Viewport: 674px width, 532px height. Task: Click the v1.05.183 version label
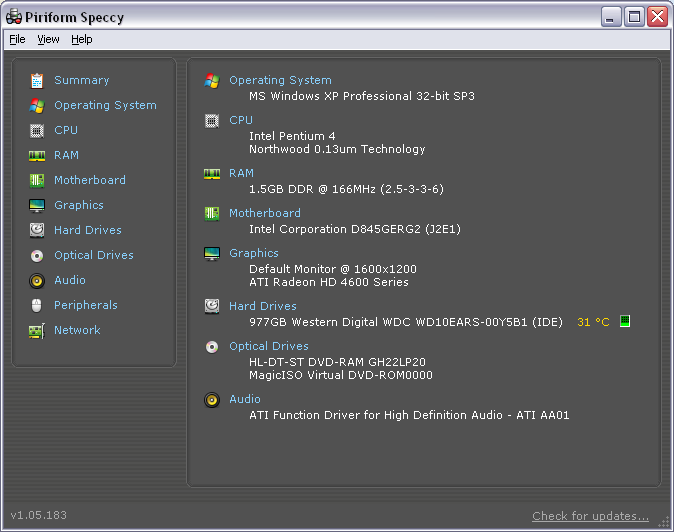pyautogui.click(x=39, y=515)
